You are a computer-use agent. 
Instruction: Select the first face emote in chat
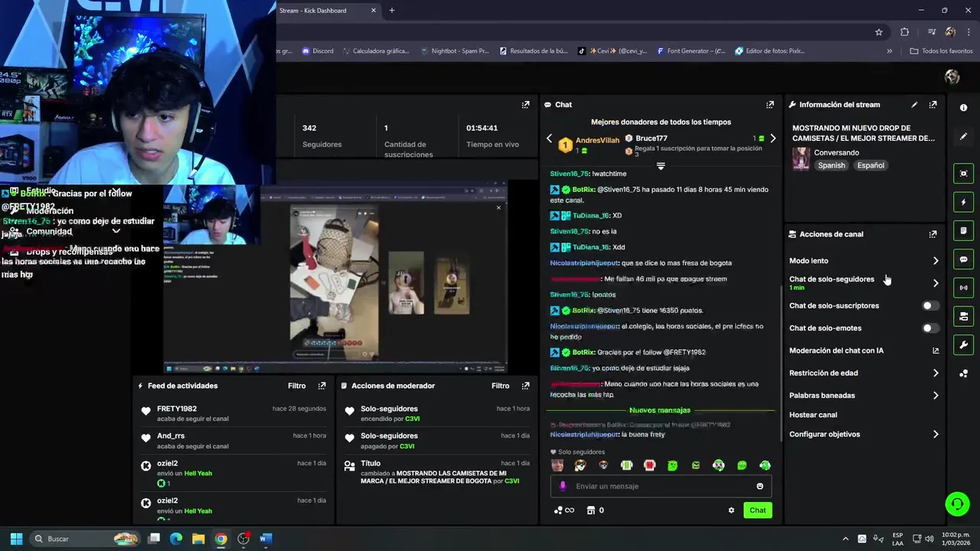pos(557,465)
